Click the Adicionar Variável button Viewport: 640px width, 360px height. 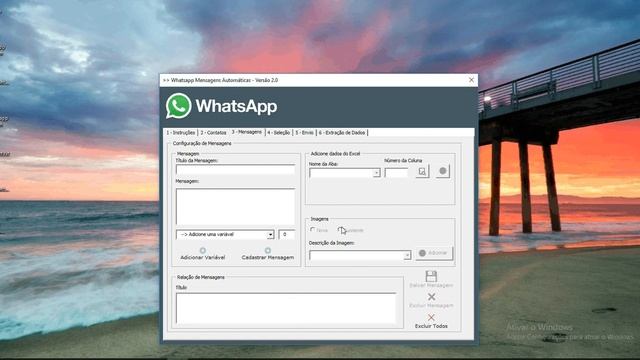coord(202,254)
